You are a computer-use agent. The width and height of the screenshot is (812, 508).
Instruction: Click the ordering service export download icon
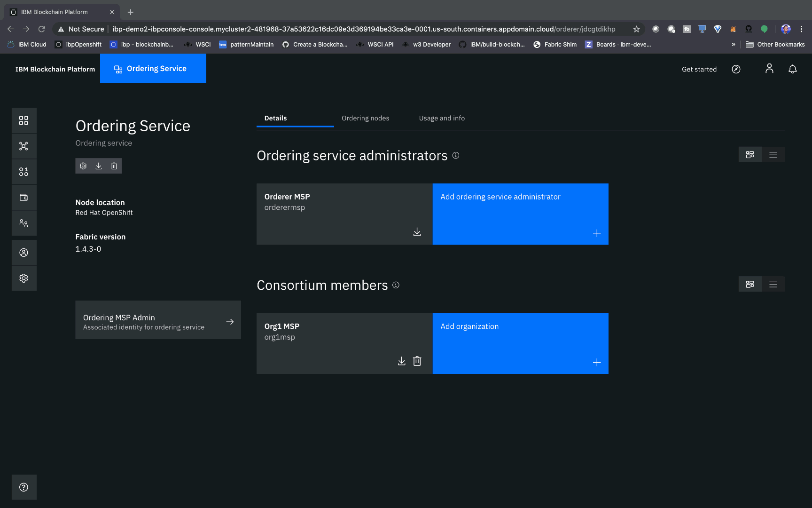click(x=99, y=166)
